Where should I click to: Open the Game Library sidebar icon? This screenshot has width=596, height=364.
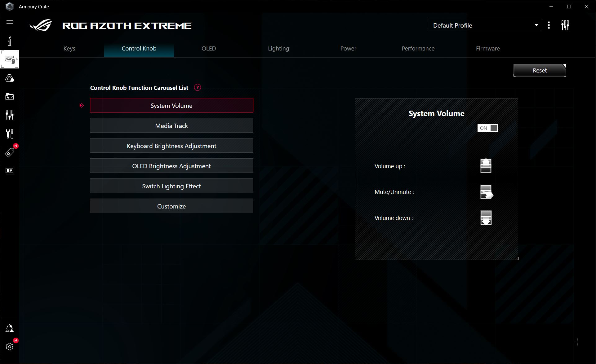pyautogui.click(x=10, y=97)
